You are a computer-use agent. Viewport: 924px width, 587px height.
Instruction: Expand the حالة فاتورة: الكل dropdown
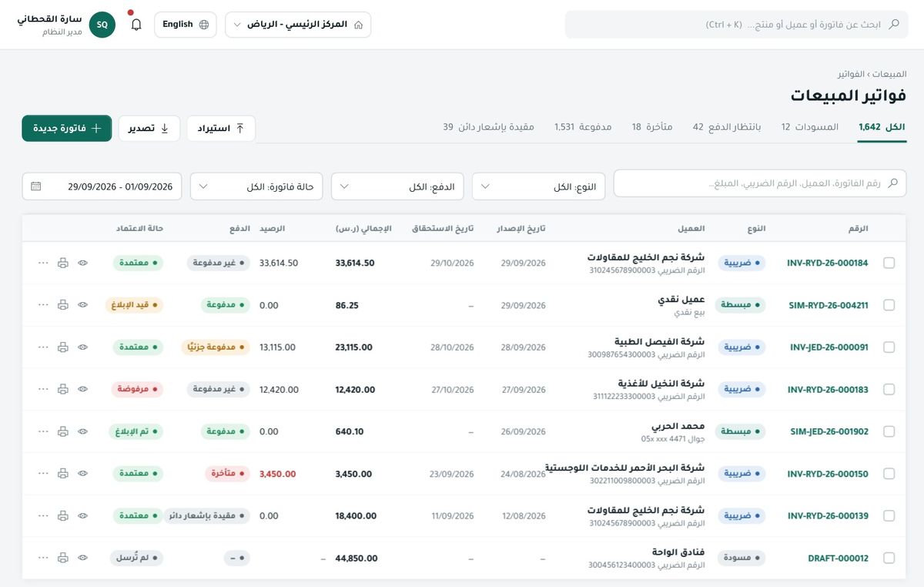(x=256, y=186)
